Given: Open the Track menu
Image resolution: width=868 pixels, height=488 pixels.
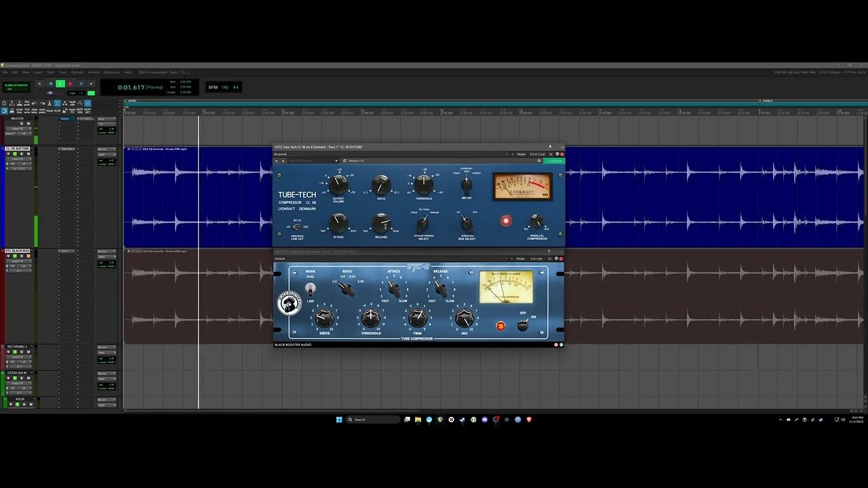Looking at the screenshot, I should (62, 72).
